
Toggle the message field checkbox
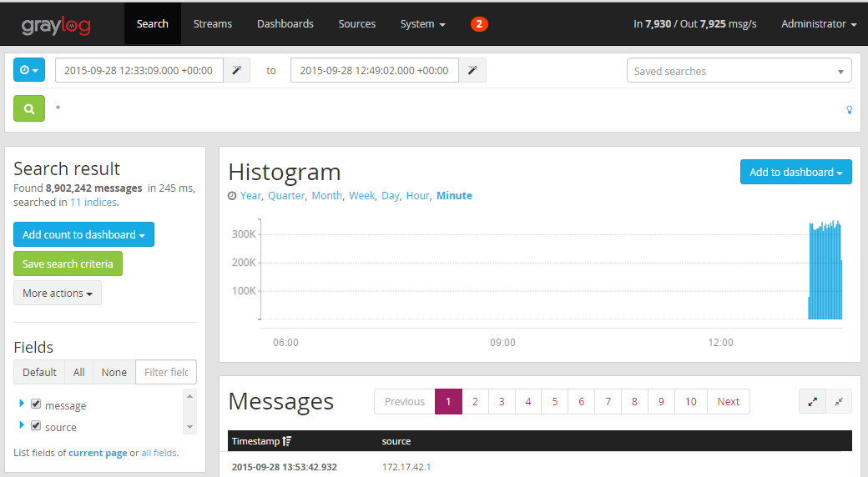36,404
